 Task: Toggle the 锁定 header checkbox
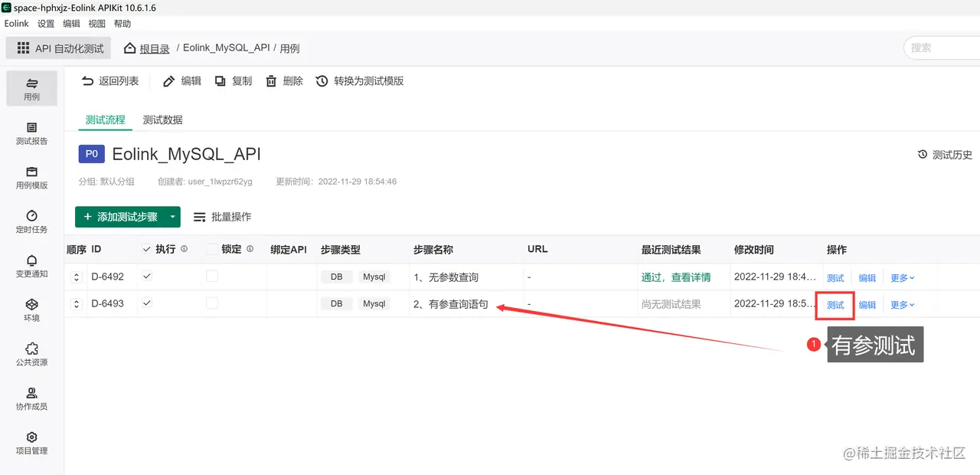point(212,249)
